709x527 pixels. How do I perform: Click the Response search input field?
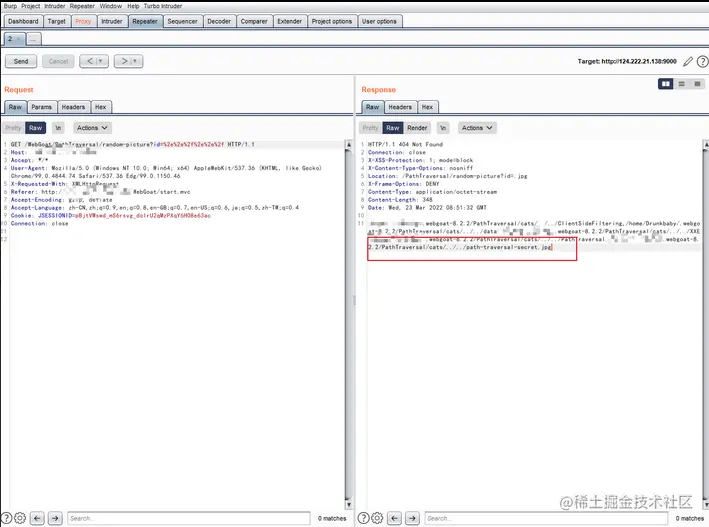pos(546,518)
